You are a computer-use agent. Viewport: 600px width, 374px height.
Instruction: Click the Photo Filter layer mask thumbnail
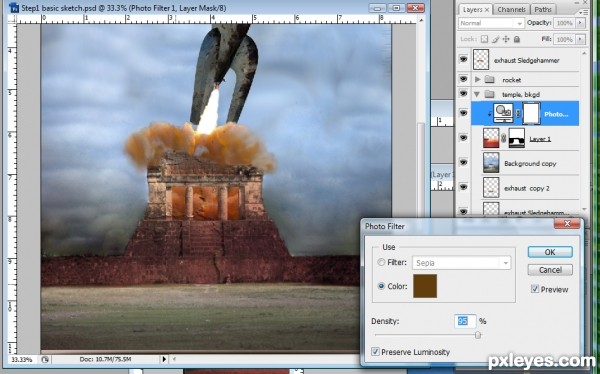coord(532,113)
